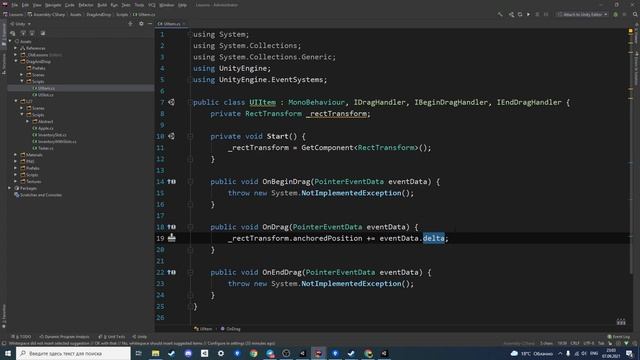Open the Attach to Unity Editor dropdown
Image resolution: width=640 pixels, height=360 pixels.
tap(582, 14)
